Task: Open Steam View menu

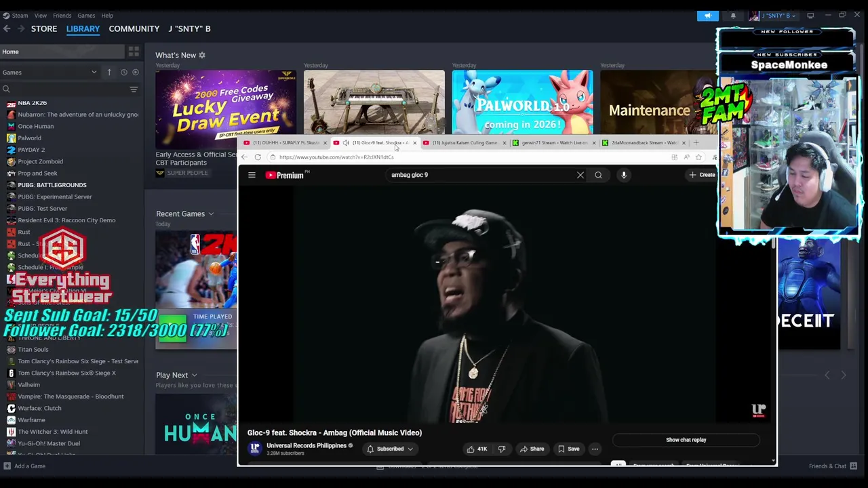Action: (41, 15)
